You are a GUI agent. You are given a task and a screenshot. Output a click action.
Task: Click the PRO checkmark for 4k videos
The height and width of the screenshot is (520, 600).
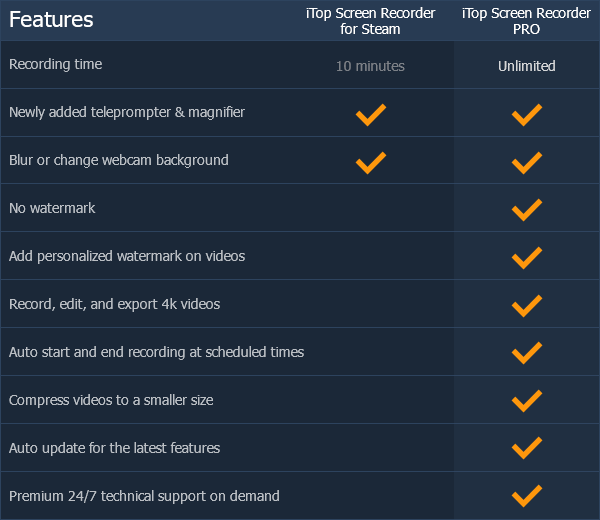526,306
